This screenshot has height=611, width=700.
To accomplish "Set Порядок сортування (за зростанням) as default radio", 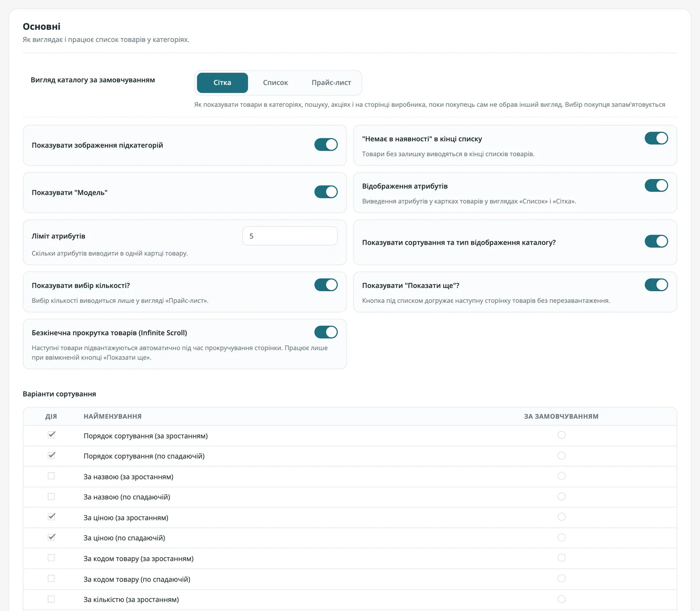I will [562, 435].
